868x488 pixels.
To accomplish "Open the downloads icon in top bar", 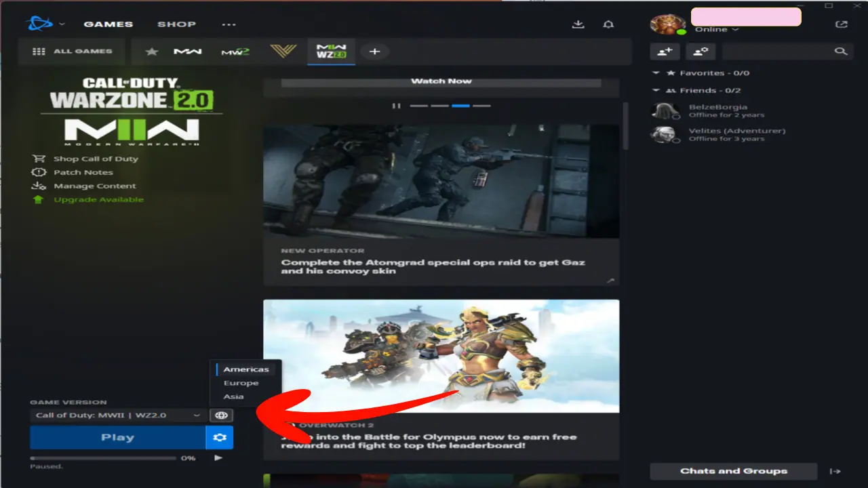I will tap(578, 24).
